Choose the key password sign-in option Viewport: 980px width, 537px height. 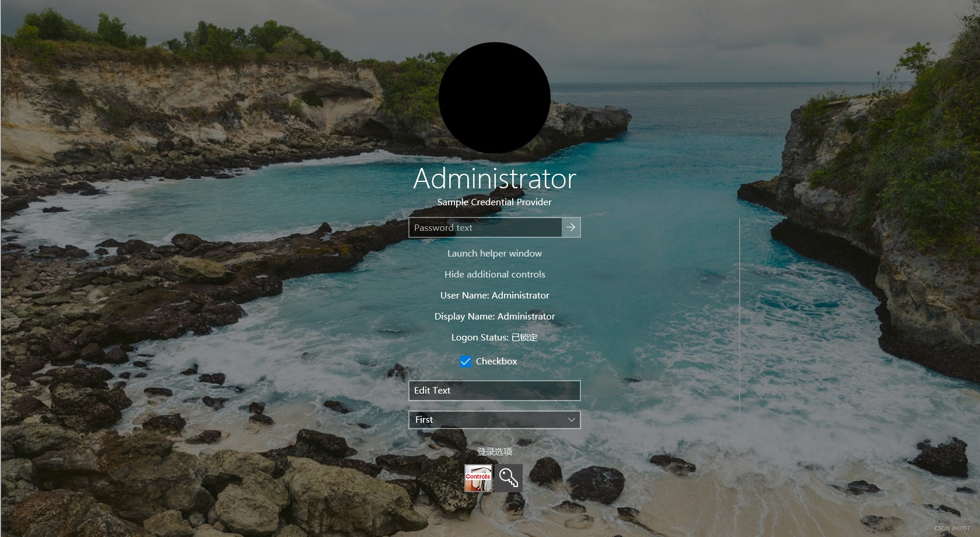coord(508,478)
